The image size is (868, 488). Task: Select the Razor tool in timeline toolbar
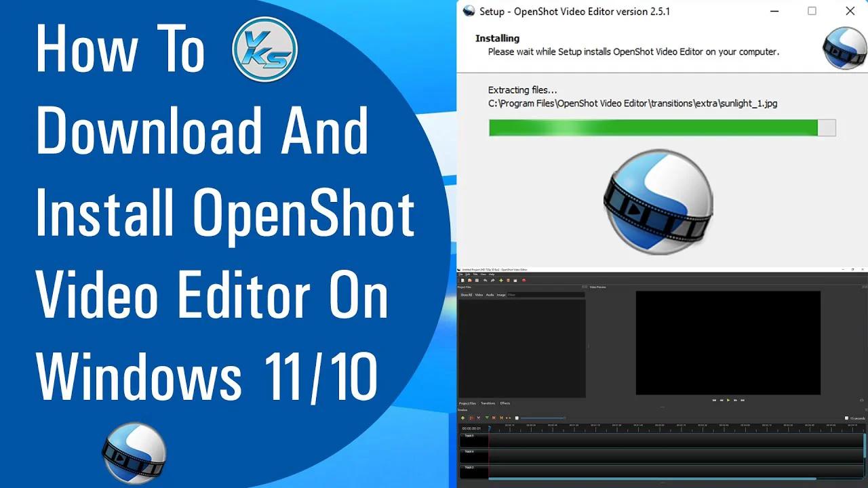(x=479, y=418)
